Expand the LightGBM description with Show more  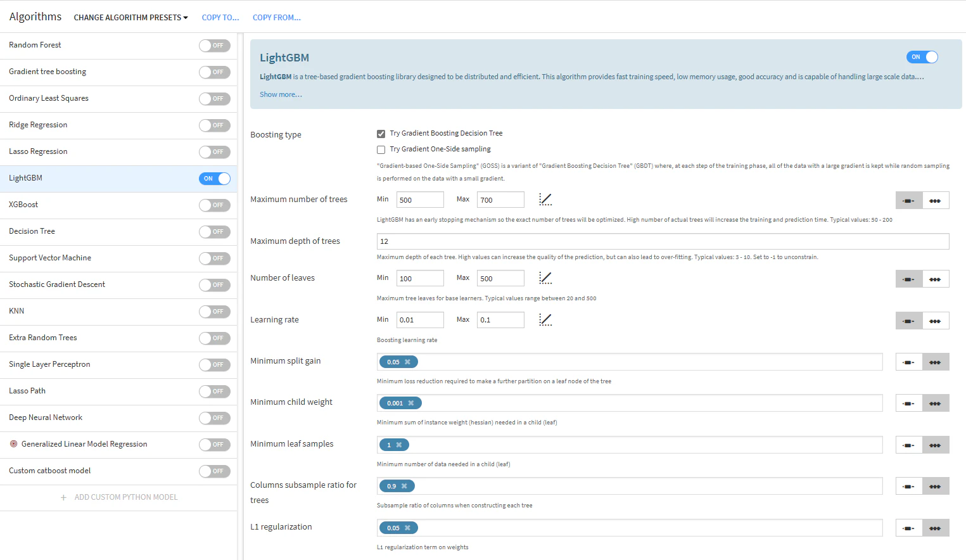pos(281,94)
